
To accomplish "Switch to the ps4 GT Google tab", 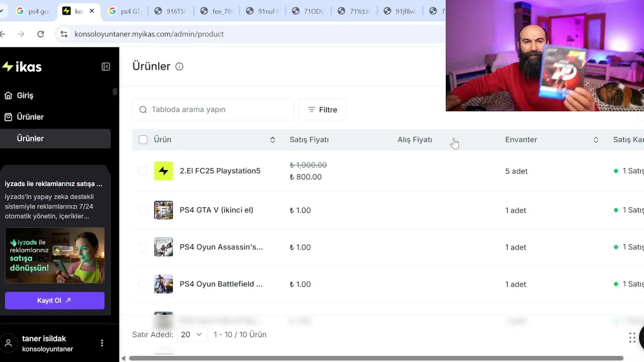I will 126,11.
